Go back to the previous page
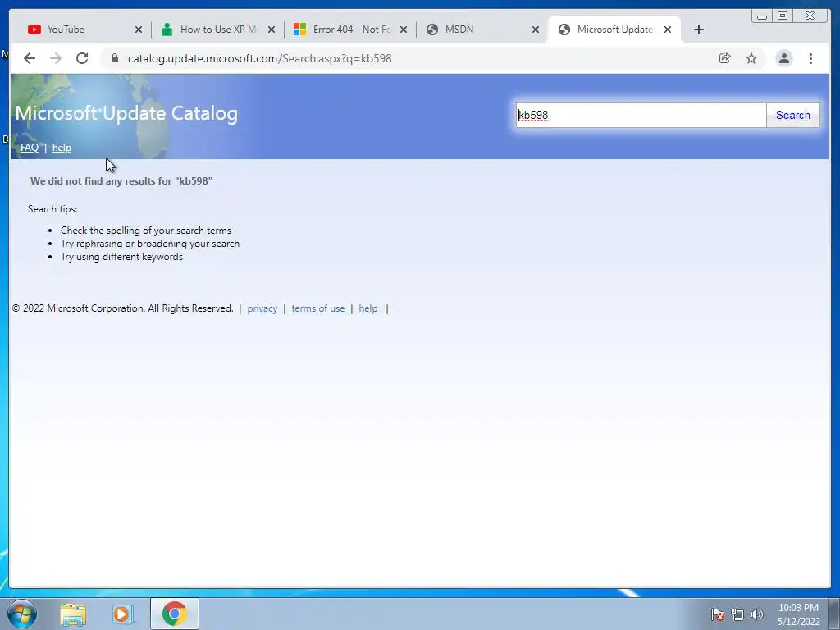The height and width of the screenshot is (630, 840). tap(30, 58)
